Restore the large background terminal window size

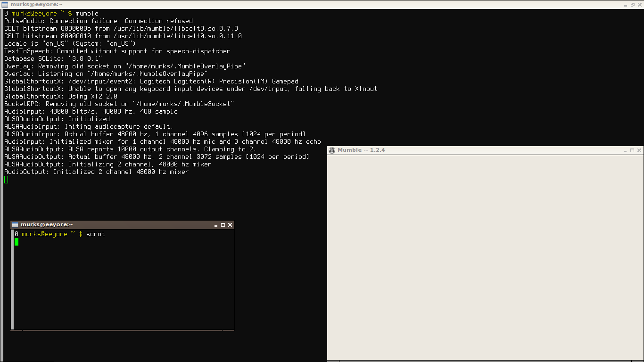632,5
